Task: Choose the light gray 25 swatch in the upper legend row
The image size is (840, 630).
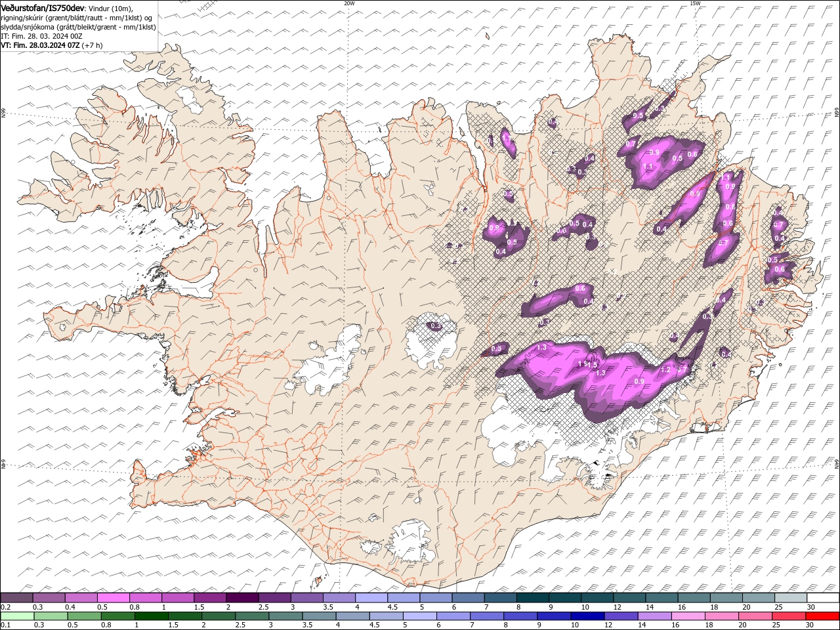Action: pos(791,597)
